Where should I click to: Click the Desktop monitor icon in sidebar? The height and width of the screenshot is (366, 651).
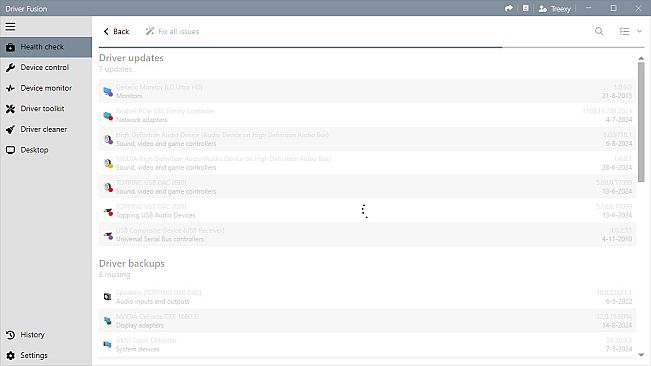10,150
